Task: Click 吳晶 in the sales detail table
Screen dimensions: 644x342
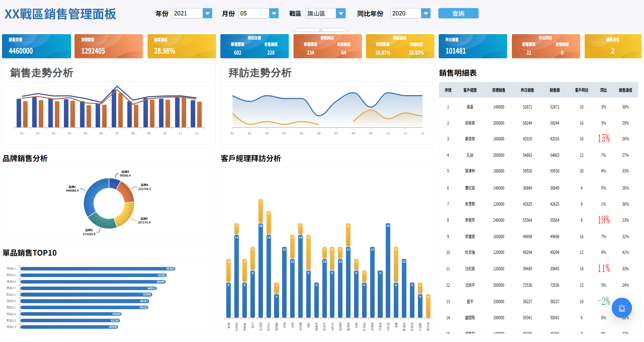Action: (469, 107)
